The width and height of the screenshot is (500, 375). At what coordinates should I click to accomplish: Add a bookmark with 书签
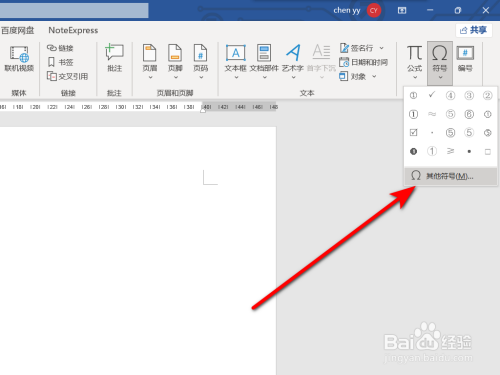click(x=60, y=62)
